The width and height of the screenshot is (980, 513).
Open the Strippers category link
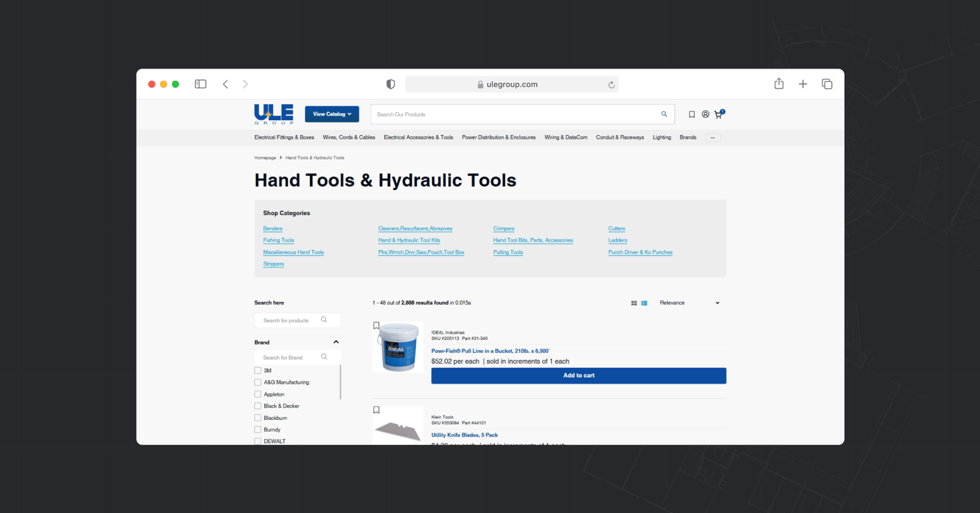273,264
